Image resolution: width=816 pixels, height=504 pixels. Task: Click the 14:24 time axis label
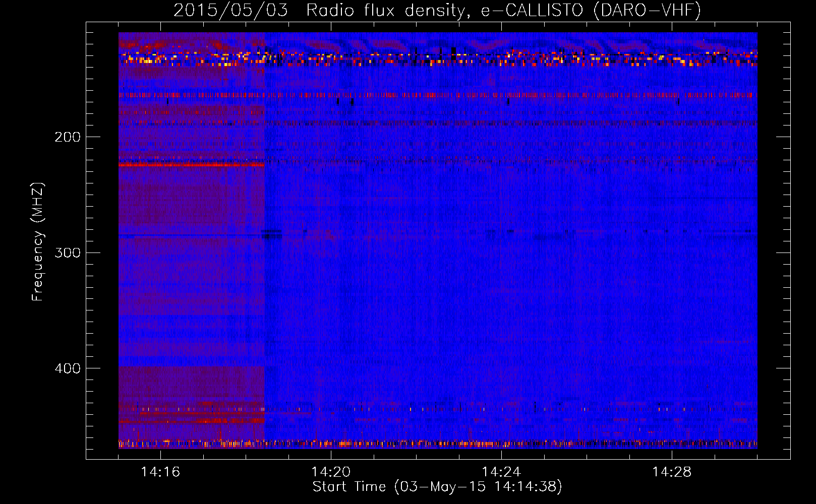coord(501,472)
